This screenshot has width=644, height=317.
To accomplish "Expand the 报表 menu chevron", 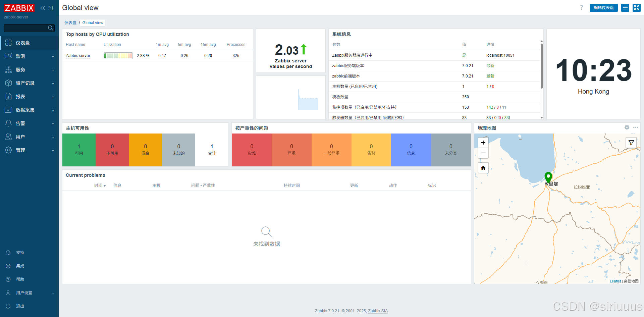I will 53,97.
